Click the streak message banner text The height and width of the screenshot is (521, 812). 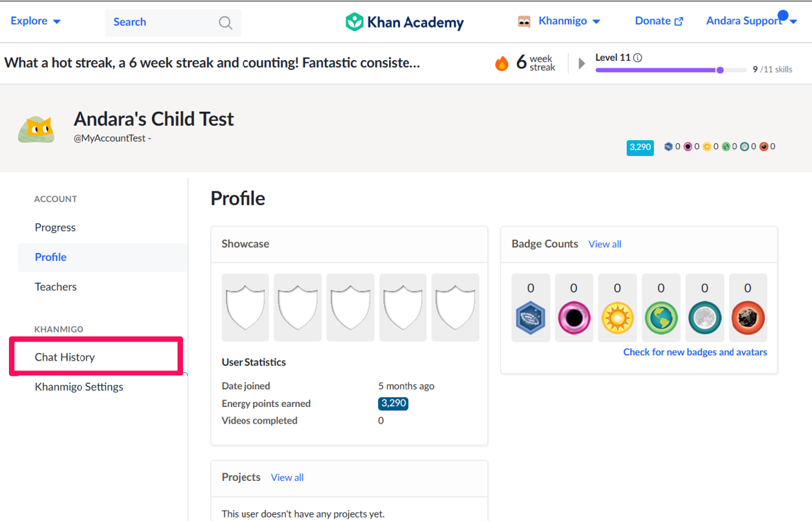pyautogui.click(x=212, y=63)
